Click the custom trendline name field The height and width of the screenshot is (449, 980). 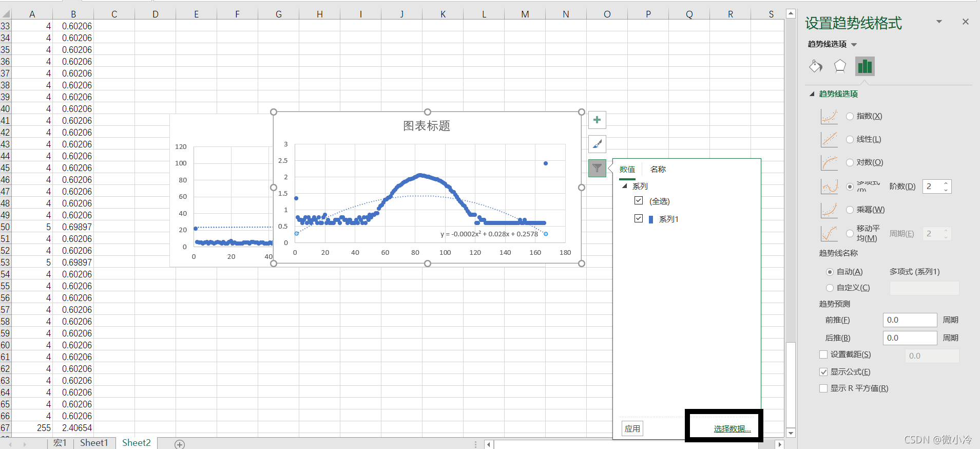point(925,288)
